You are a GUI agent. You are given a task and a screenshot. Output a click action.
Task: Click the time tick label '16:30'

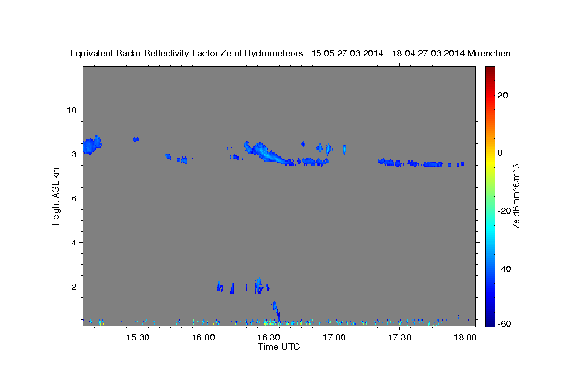click(x=269, y=338)
